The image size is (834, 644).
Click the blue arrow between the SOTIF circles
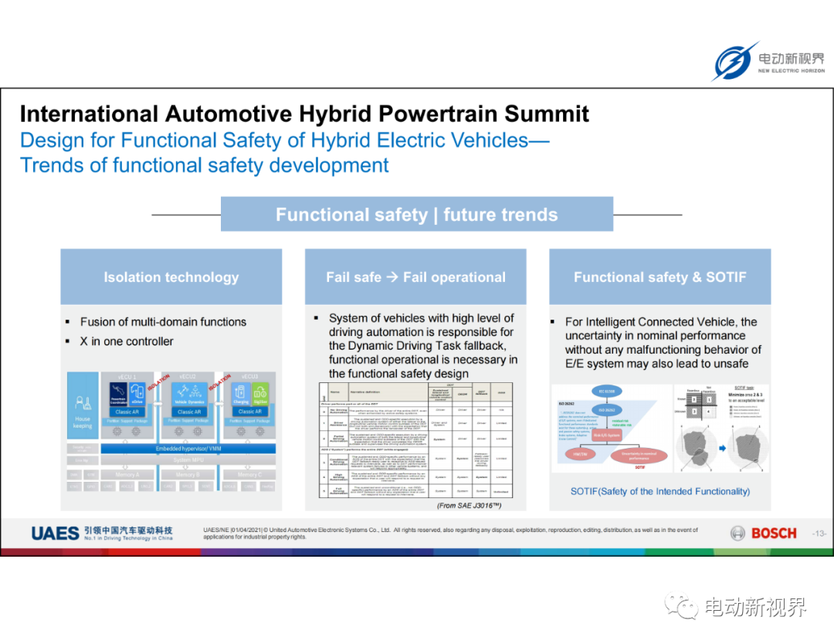click(x=722, y=449)
